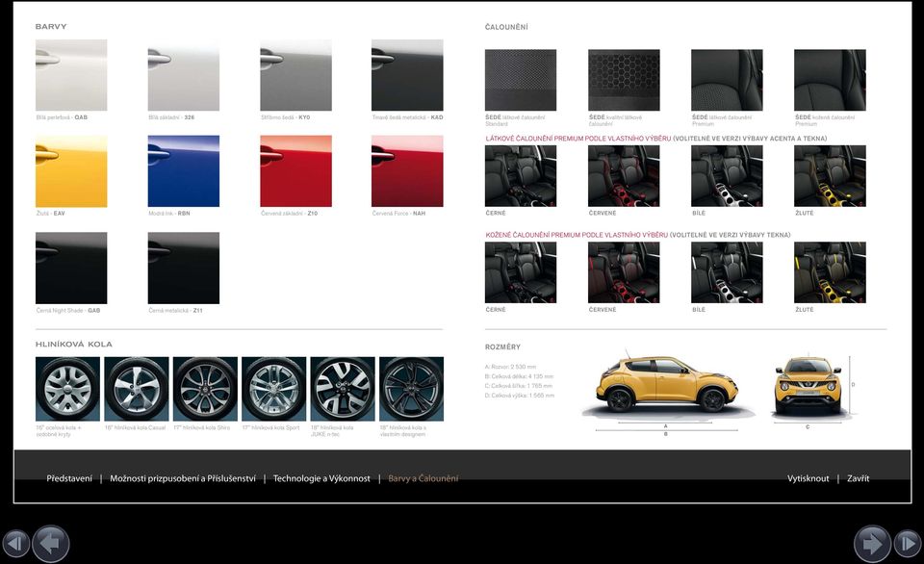This screenshot has width=924, height=564.
Task: Select Tmavě šedá metalická KAD swatch
Action: [x=407, y=75]
